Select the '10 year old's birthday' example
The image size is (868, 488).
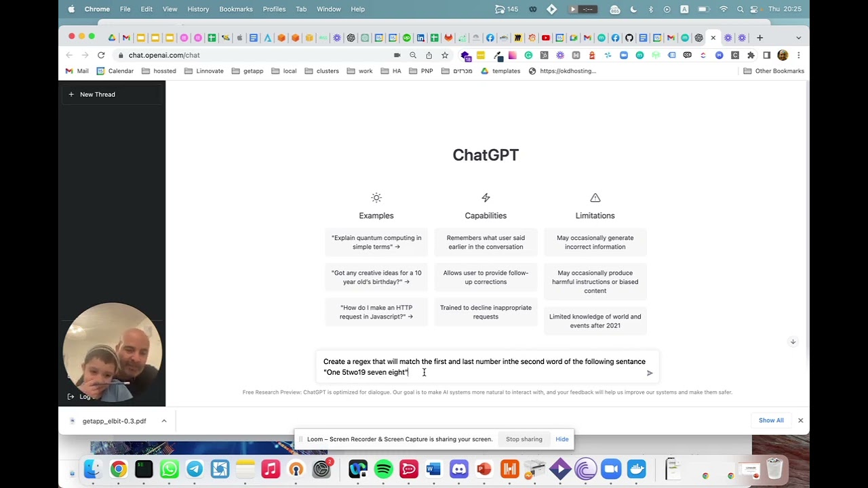point(376,277)
